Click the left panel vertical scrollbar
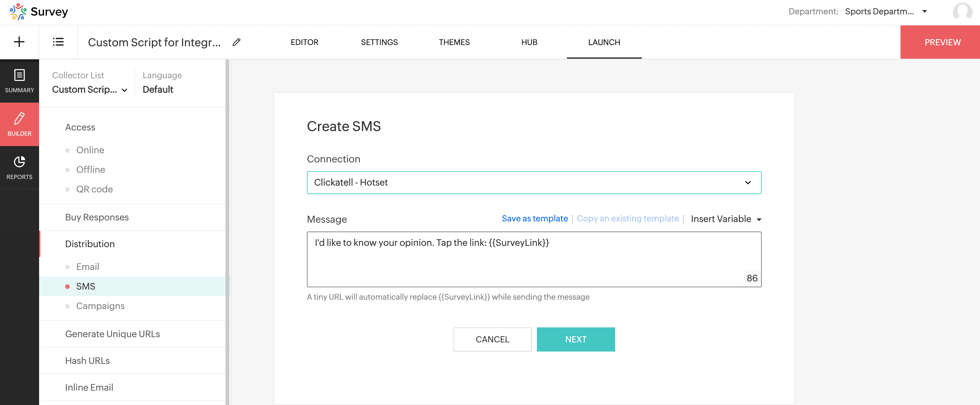Screen dimensions: 980x405 click(x=227, y=228)
